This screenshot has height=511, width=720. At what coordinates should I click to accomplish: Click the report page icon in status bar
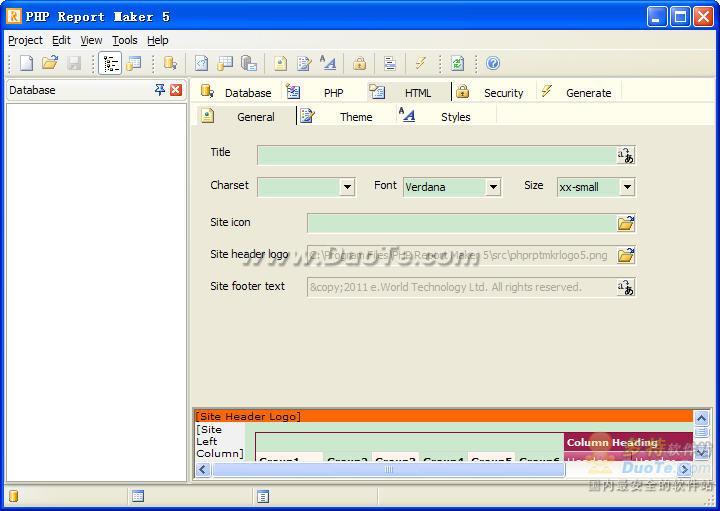[263, 496]
